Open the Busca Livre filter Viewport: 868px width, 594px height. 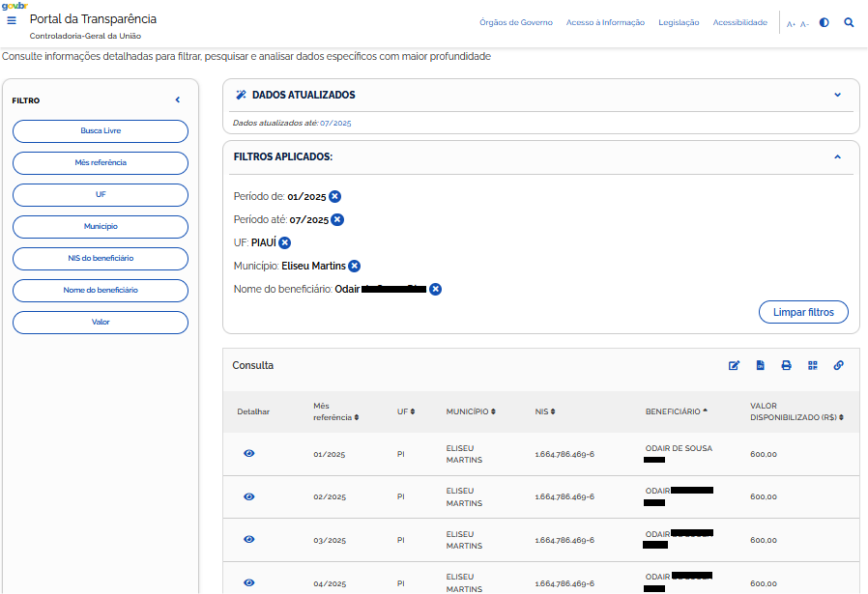[x=101, y=131]
